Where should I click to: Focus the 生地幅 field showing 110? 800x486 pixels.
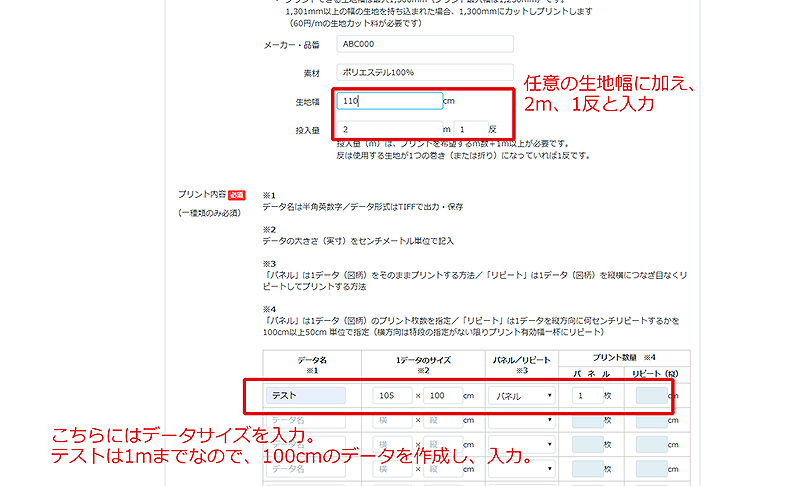[390, 100]
